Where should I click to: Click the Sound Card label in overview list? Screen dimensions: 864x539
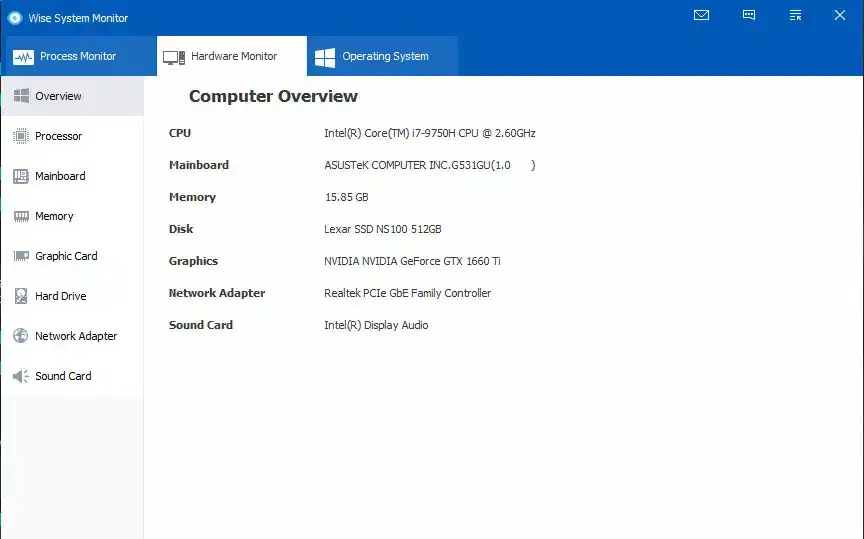point(201,325)
